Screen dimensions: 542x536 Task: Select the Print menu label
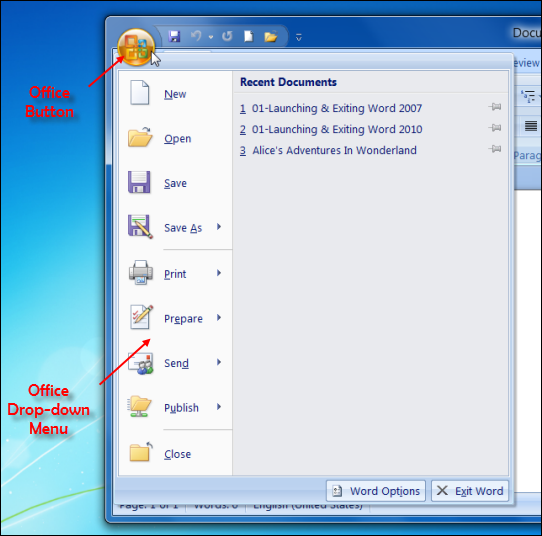click(175, 274)
